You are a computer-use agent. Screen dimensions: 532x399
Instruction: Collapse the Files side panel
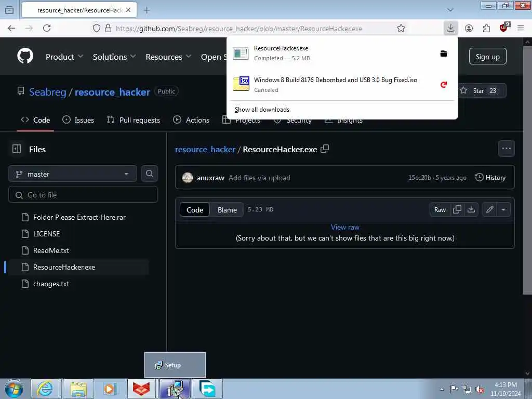[17, 149]
